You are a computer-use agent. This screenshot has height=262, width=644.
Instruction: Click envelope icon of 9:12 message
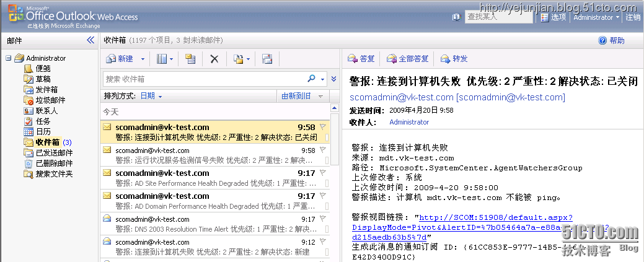[107, 242]
